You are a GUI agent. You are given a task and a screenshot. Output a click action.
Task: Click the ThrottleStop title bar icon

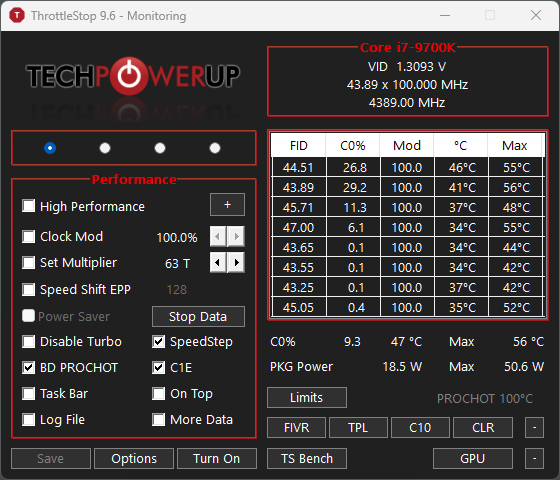17,15
